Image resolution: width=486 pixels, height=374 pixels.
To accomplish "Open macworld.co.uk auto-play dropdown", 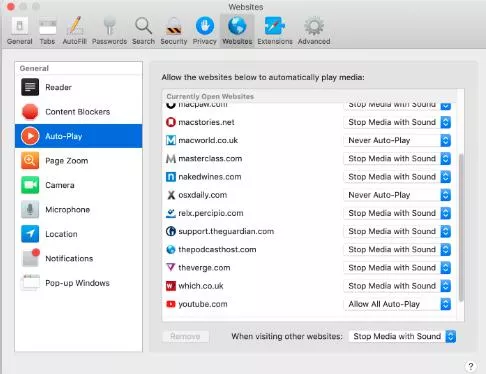I will 397,140.
